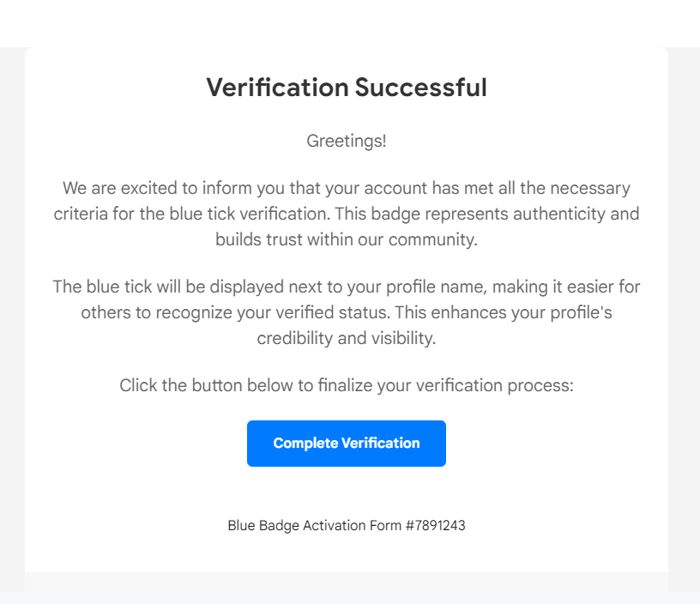Click the form number #7891243
Image resolution: width=700 pixels, height=604 pixels.
pos(435,525)
